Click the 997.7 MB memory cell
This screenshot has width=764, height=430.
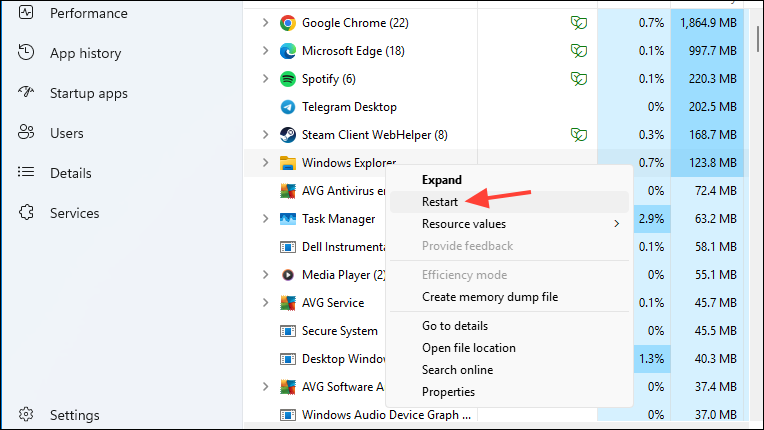click(x=707, y=51)
